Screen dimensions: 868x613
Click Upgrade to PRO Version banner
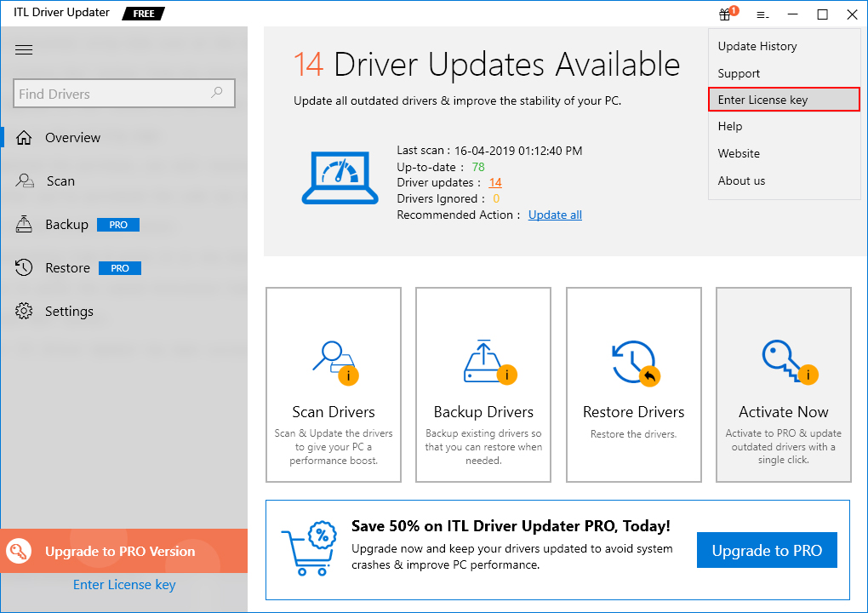tap(124, 551)
